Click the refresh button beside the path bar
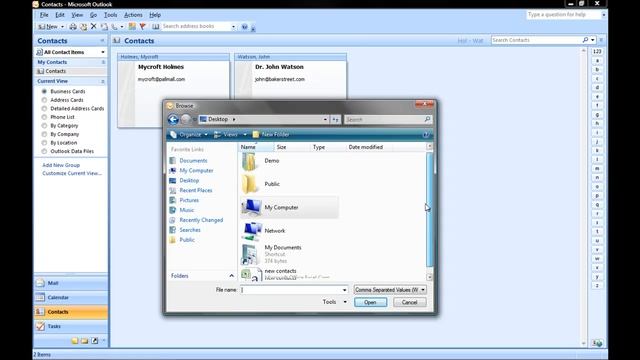 [x=335, y=120]
